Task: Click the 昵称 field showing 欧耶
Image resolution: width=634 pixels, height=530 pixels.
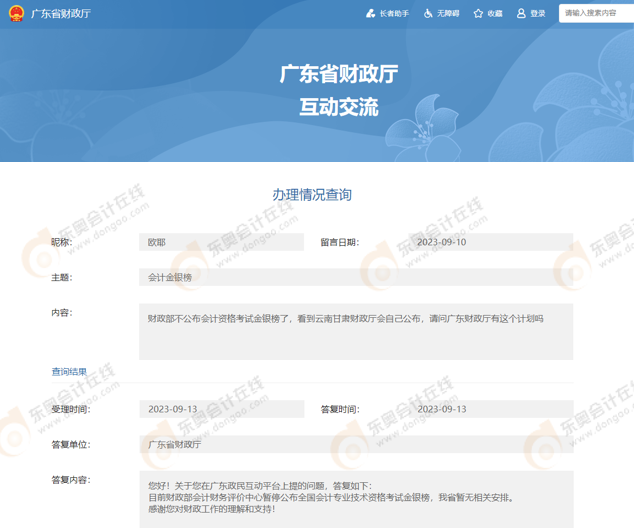Action: tap(222, 242)
